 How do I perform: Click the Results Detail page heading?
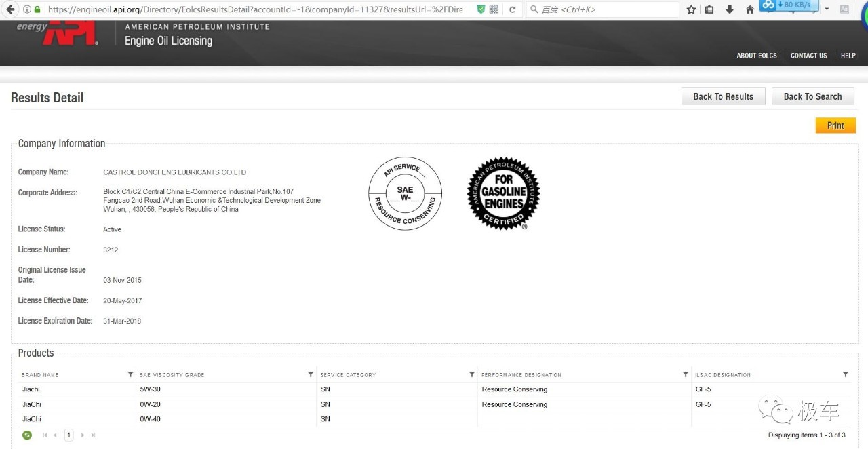coord(47,98)
